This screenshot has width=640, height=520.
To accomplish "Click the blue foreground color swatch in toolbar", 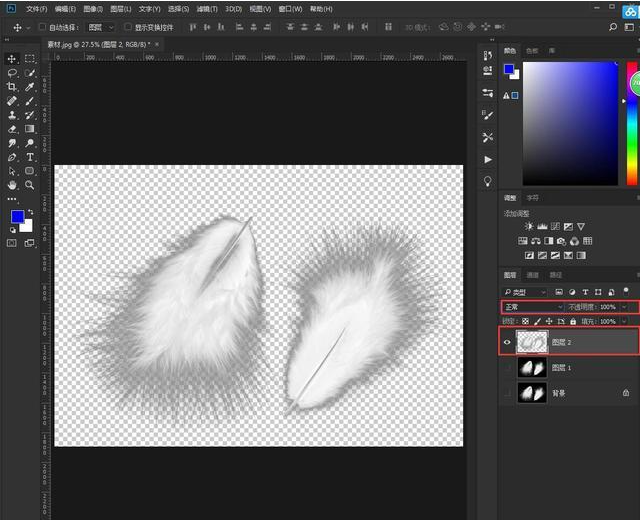I will [x=17, y=217].
